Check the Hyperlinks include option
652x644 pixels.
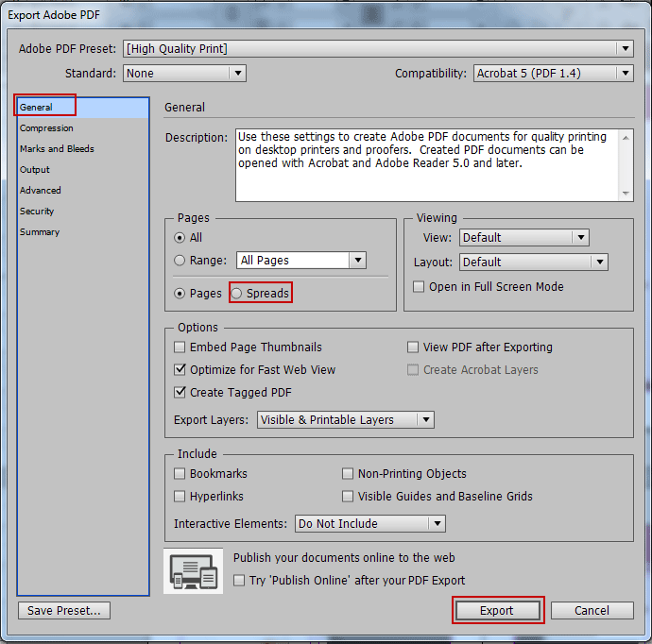tap(180, 496)
